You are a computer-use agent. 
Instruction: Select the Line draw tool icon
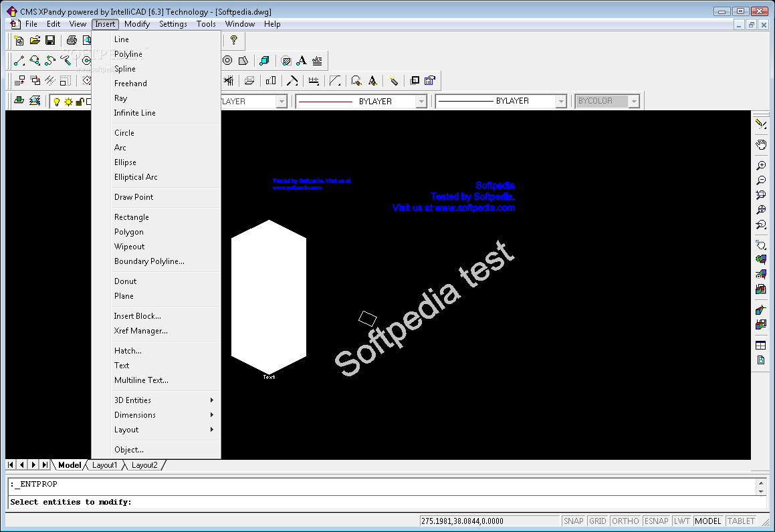[x=19, y=61]
